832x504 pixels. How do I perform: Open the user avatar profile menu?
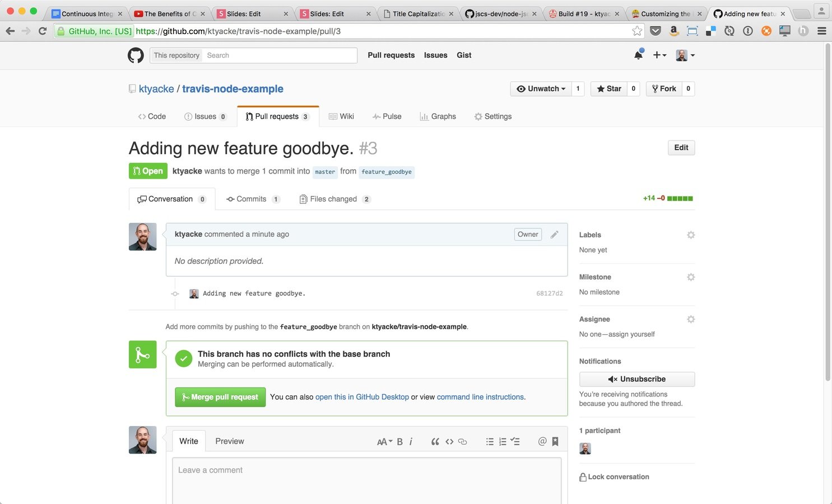[x=685, y=55]
